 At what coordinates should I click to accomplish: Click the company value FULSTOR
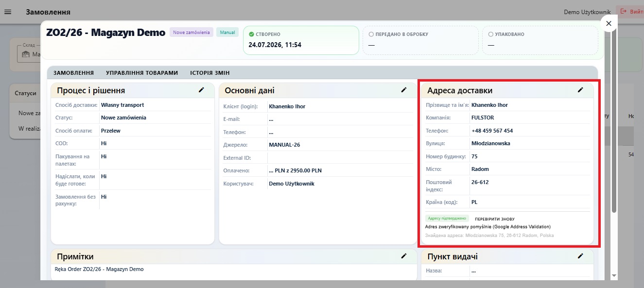pos(484,118)
